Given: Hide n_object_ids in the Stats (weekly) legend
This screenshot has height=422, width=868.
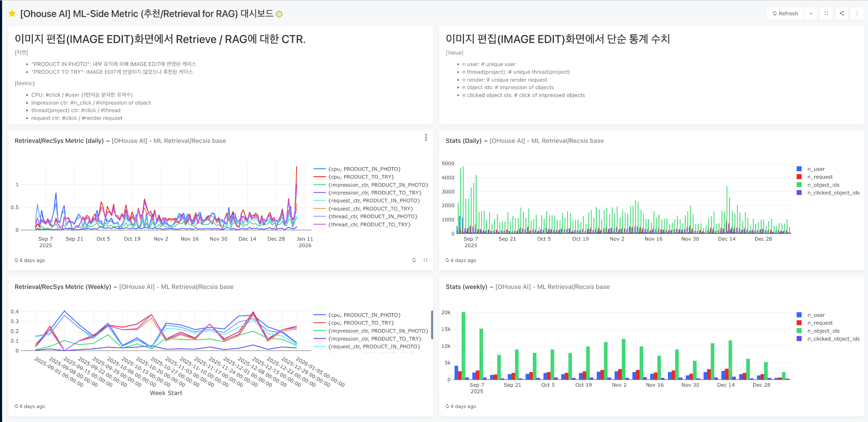Looking at the screenshot, I should pos(823,330).
